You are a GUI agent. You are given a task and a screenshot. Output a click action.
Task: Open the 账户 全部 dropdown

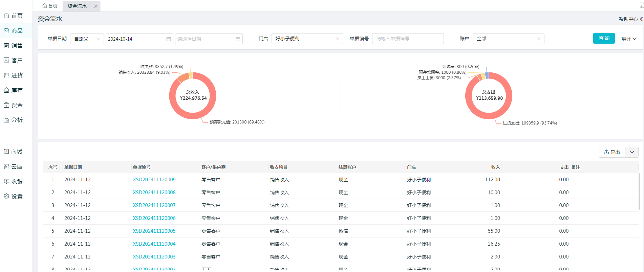(508, 39)
